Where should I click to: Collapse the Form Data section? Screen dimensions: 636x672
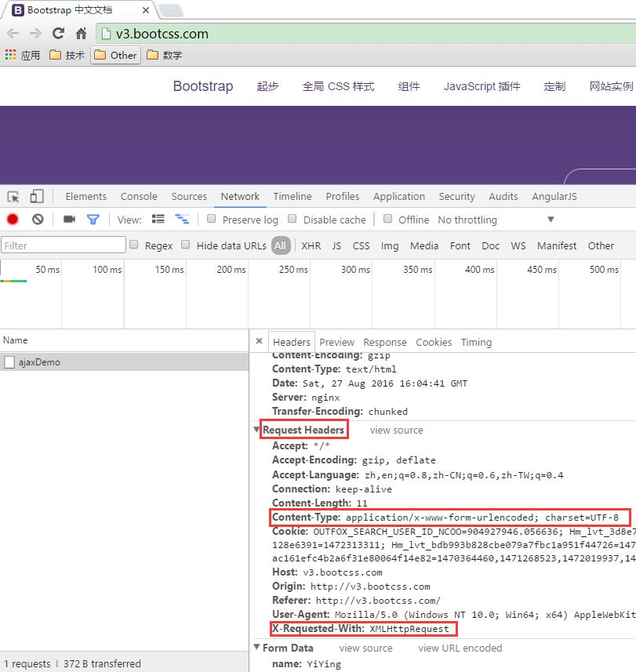coord(256,647)
